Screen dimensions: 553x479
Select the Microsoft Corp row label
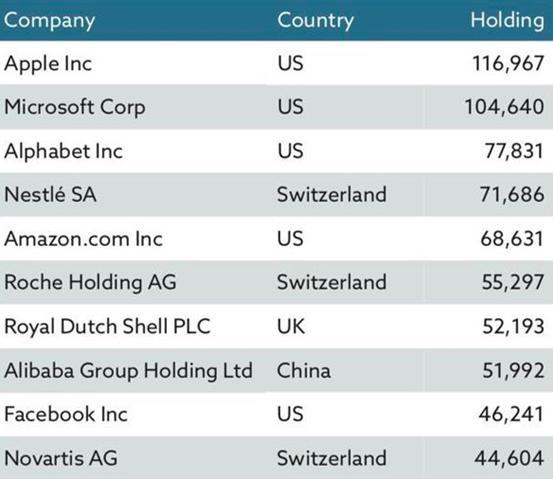tap(75, 108)
